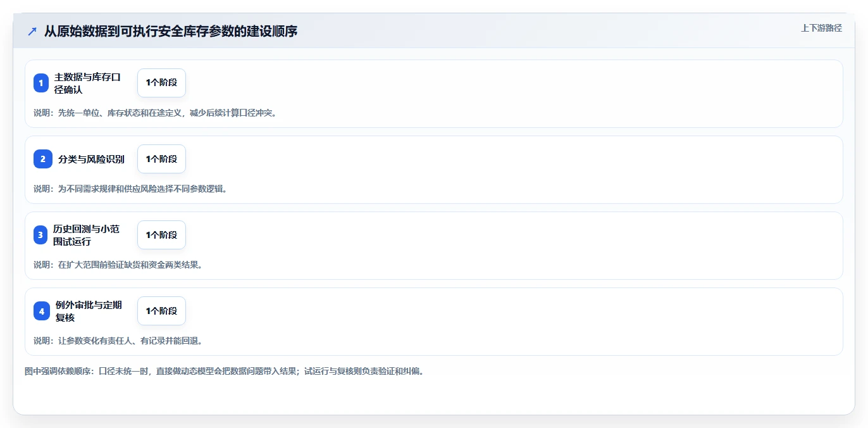
Task: Click the description starting 让参数变化有责任人
Action: [x=118, y=341]
